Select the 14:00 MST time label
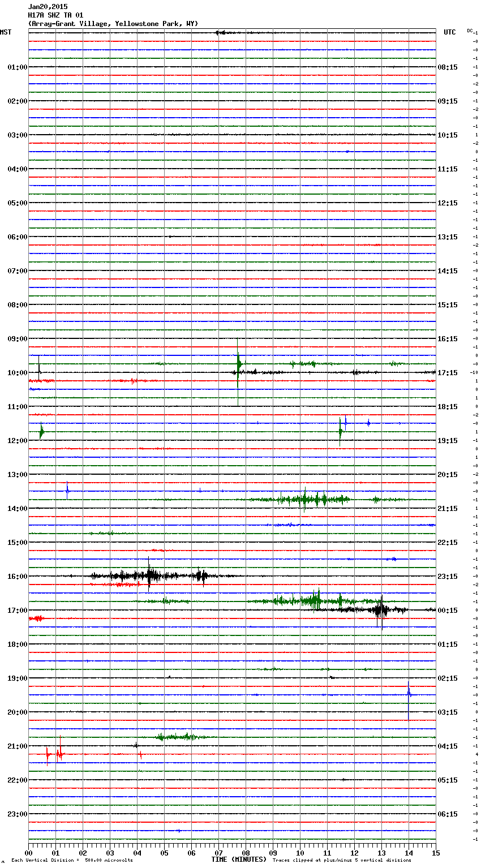Screen dimensions: 481x868 point(17,509)
